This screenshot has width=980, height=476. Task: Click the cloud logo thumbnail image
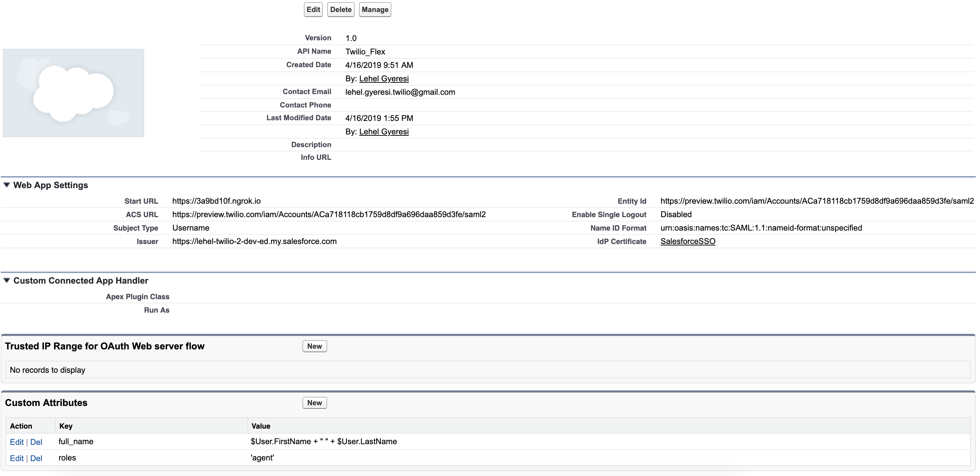coord(73,93)
